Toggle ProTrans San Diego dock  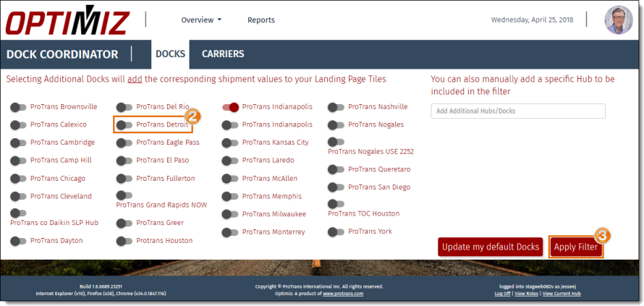pos(336,187)
